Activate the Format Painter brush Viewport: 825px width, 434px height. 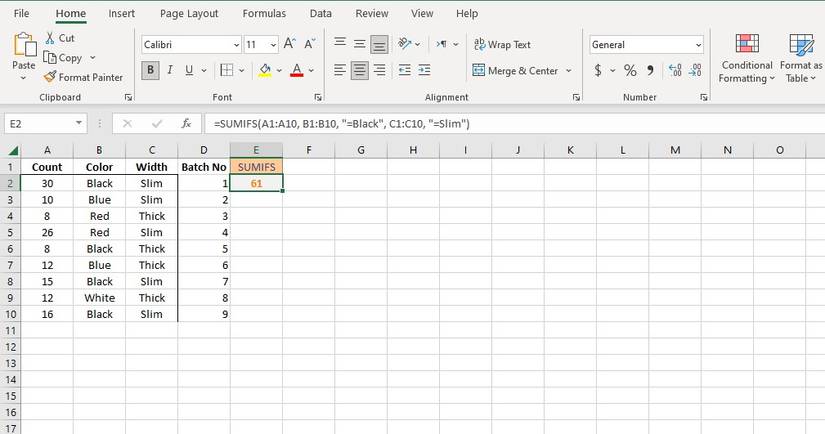[50, 77]
